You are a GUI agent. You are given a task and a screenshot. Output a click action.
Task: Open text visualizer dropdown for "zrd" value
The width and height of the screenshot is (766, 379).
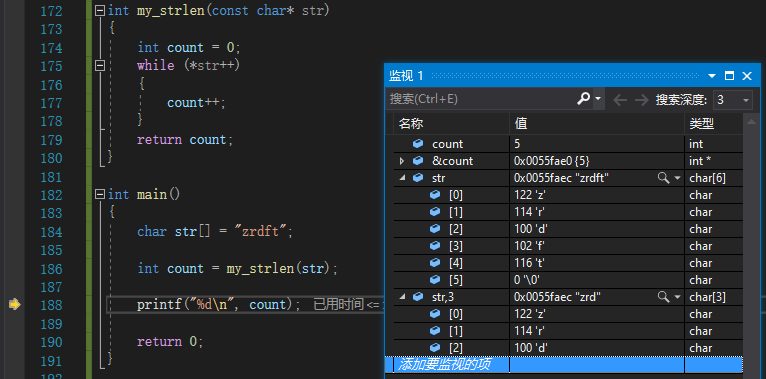click(677, 297)
